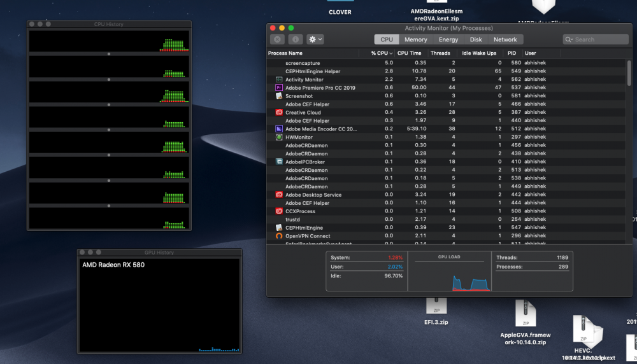Click the CLOVER desktop item label

[340, 12]
